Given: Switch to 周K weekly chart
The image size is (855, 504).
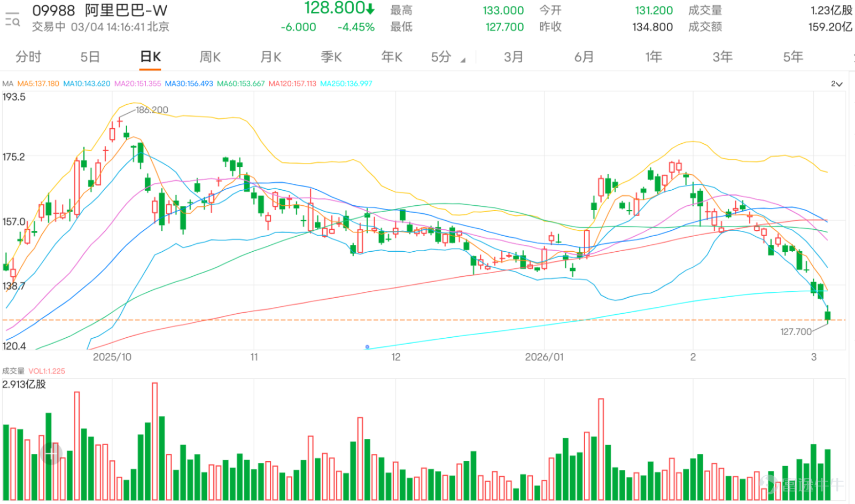Looking at the screenshot, I should 210,57.
